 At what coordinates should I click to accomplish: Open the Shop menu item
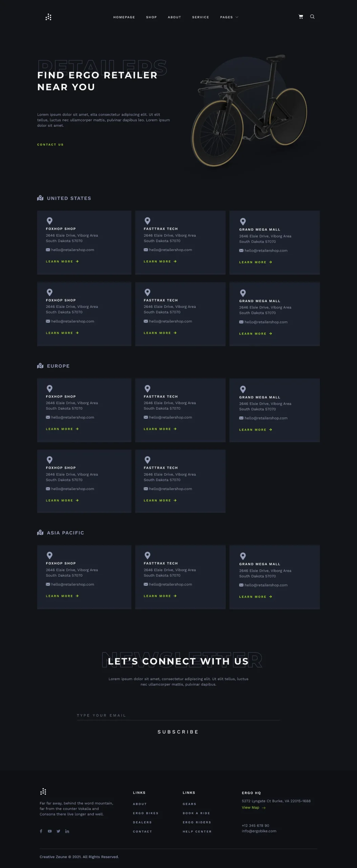click(151, 17)
